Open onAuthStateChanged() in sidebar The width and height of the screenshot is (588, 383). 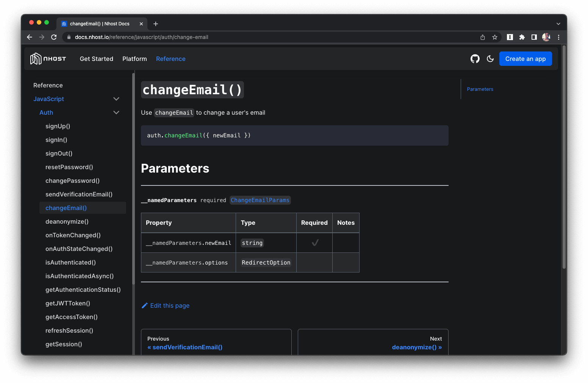coord(79,249)
